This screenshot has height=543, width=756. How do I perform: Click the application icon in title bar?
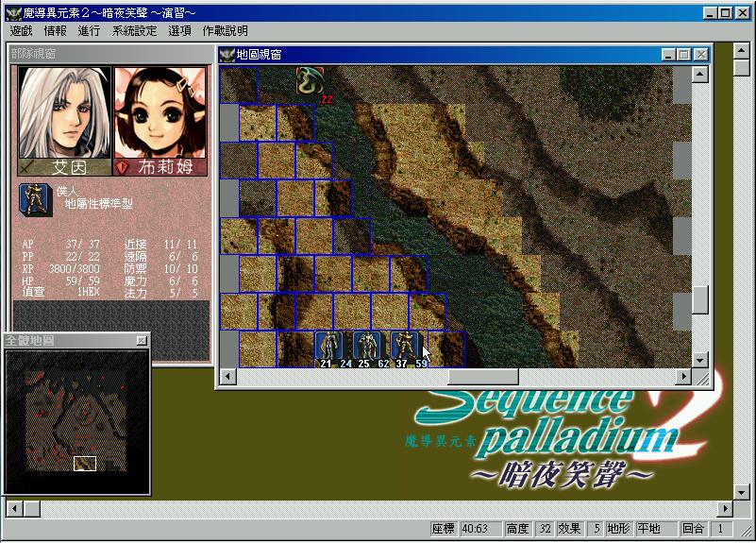point(12,13)
